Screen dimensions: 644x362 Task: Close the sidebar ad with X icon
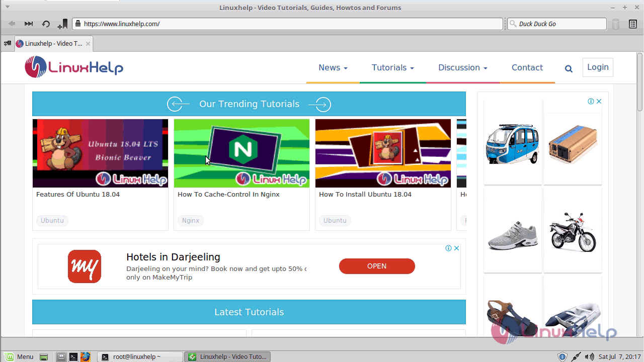tap(599, 101)
